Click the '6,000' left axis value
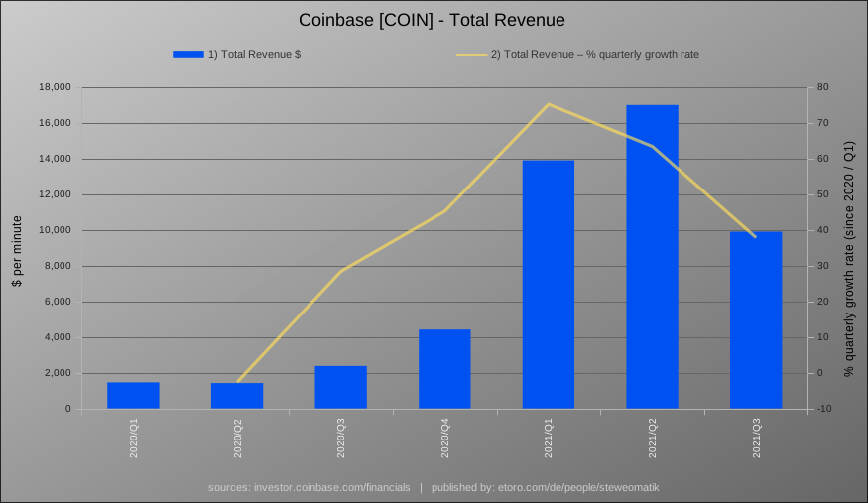The width and height of the screenshot is (868, 503). [58, 302]
